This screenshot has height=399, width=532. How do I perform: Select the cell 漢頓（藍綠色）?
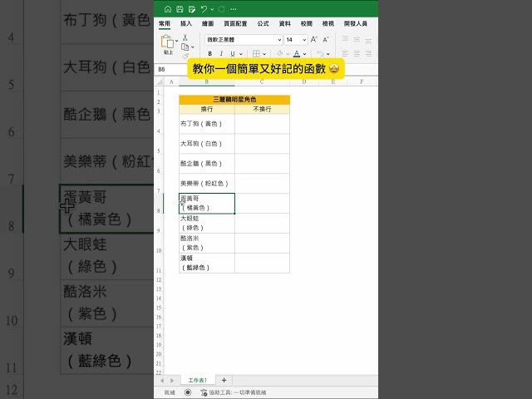(x=207, y=263)
